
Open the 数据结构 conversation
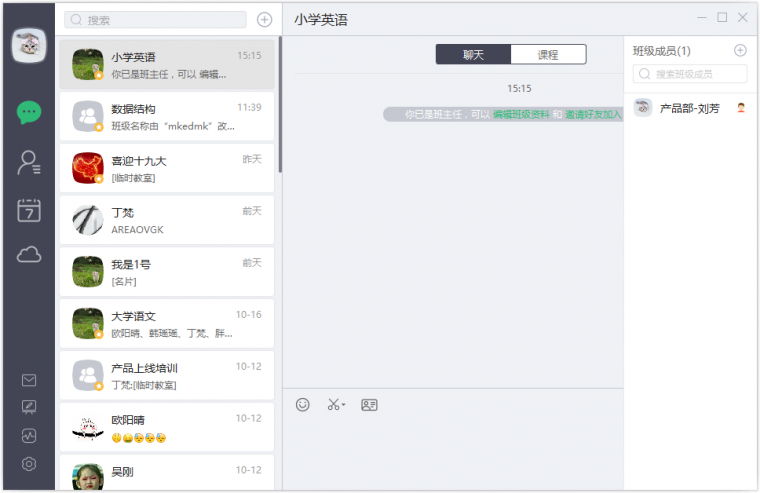(166, 117)
